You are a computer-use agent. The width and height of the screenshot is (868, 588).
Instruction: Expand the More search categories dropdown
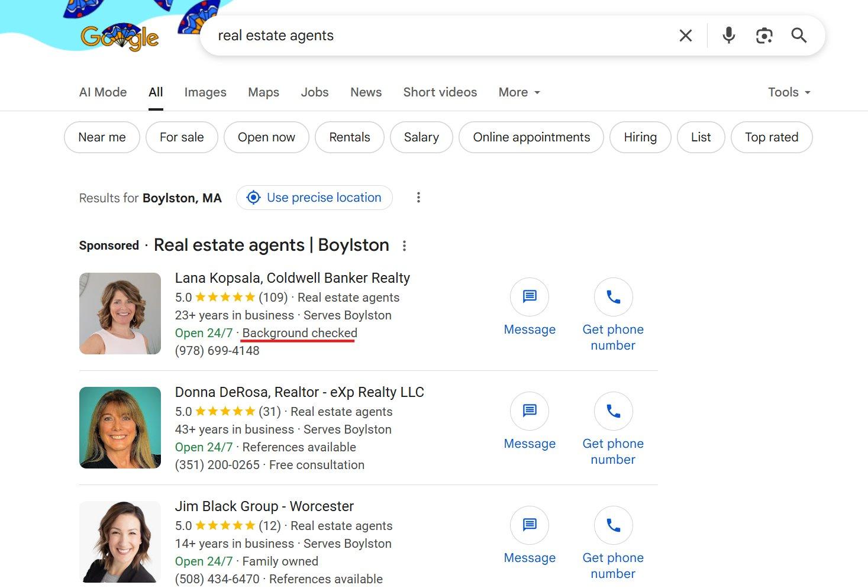[x=519, y=92]
